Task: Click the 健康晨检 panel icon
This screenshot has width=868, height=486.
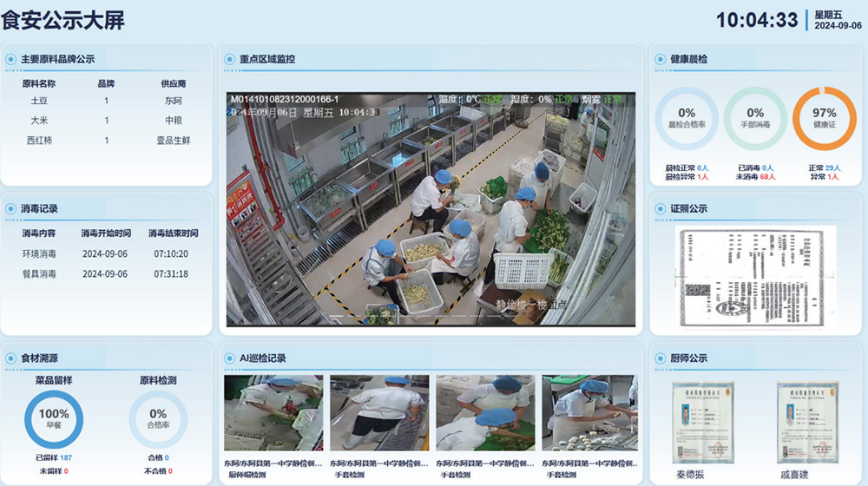Action: 660,59
